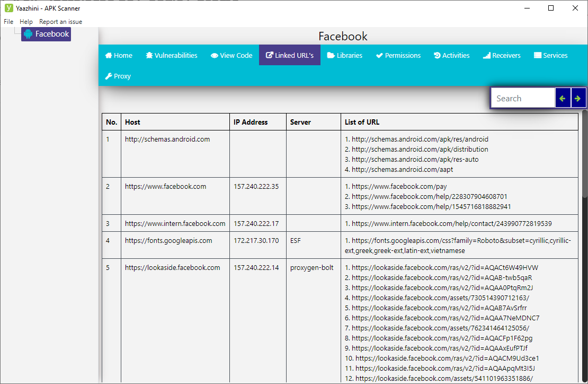Open the Help menu
This screenshot has height=384, width=588.
pos(26,22)
